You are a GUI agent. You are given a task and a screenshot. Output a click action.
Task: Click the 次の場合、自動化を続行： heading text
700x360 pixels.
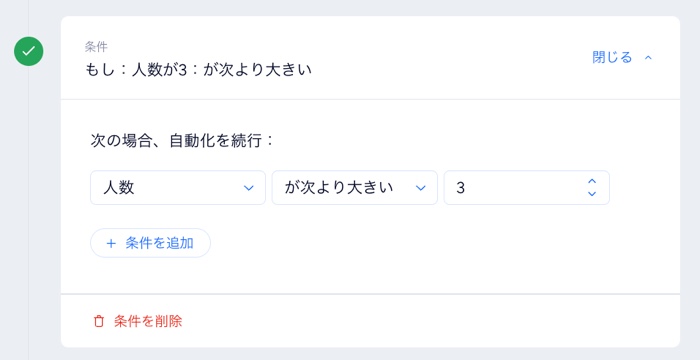182,141
